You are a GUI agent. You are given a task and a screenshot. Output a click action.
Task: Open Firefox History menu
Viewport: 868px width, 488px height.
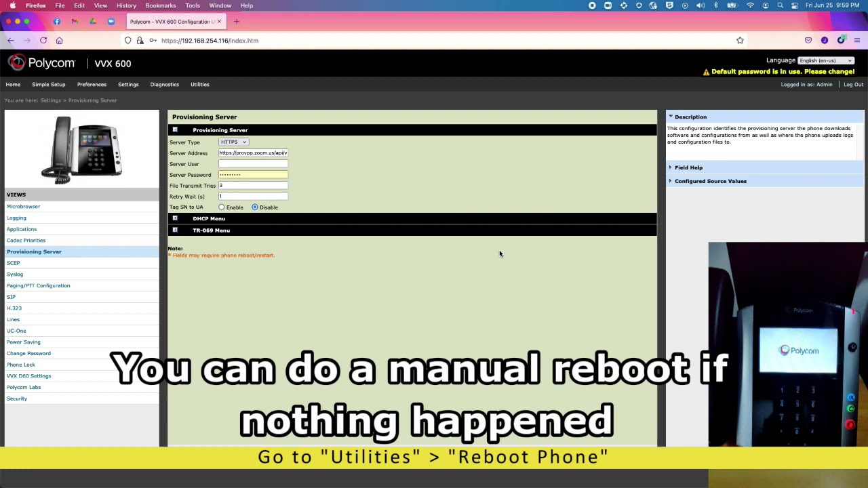click(x=126, y=5)
